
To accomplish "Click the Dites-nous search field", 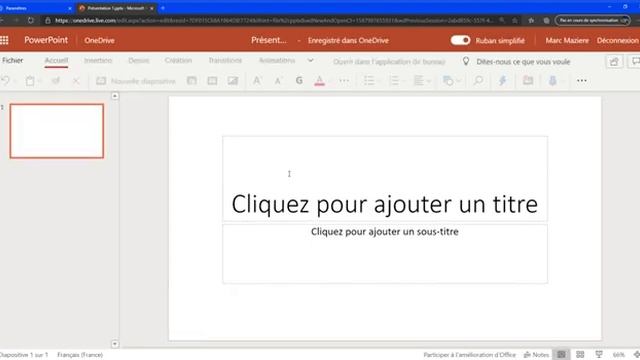I will [x=523, y=62].
